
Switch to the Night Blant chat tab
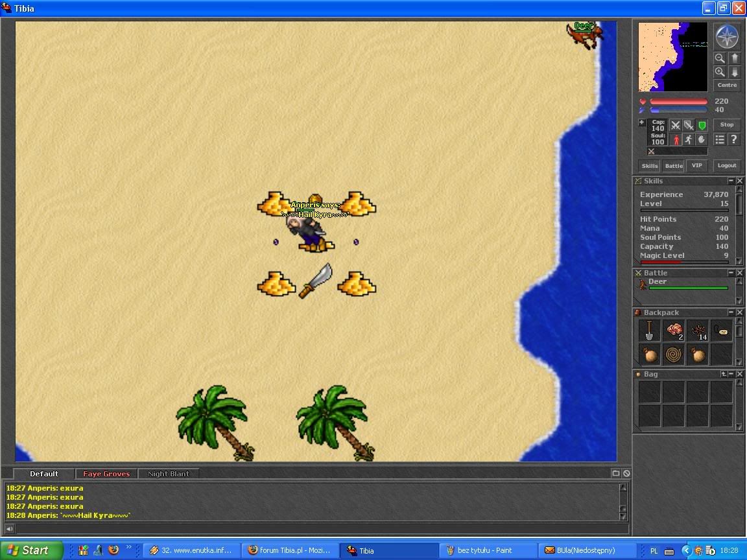pyautogui.click(x=168, y=474)
